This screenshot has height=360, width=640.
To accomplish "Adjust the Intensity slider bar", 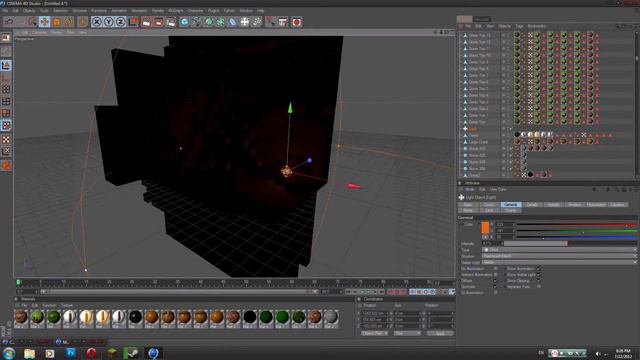I will (571, 243).
